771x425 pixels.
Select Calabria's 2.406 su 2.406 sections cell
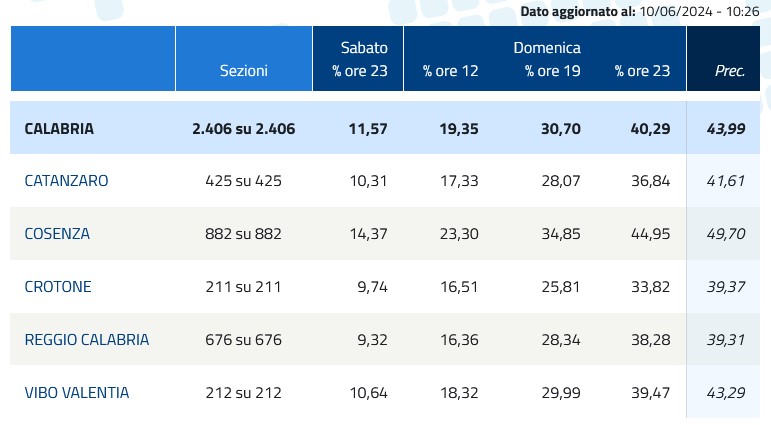coord(244,128)
